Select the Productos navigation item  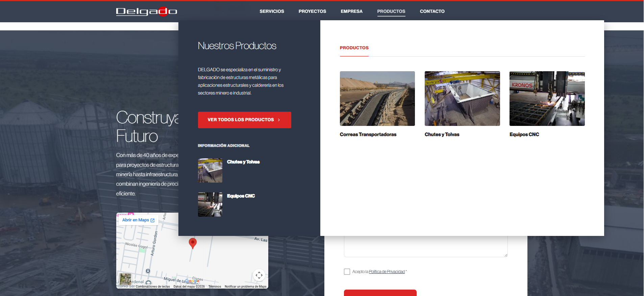391,11
